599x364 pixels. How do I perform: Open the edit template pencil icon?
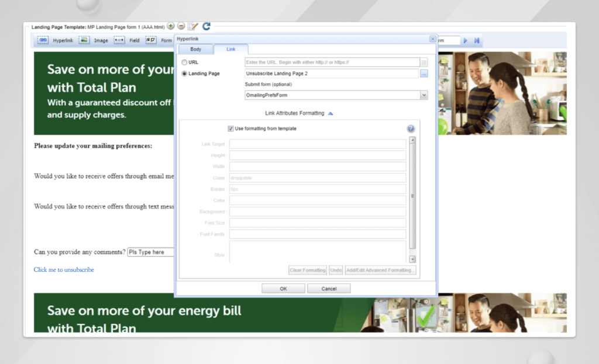pos(193,26)
